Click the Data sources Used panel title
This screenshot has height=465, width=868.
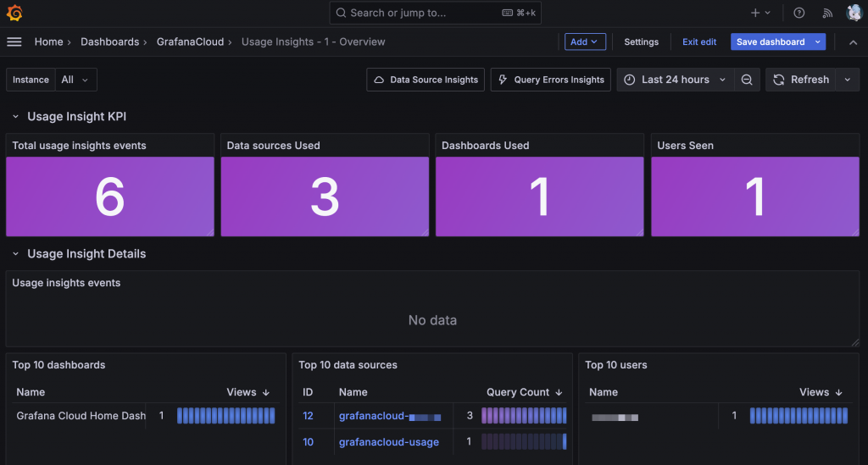273,146
